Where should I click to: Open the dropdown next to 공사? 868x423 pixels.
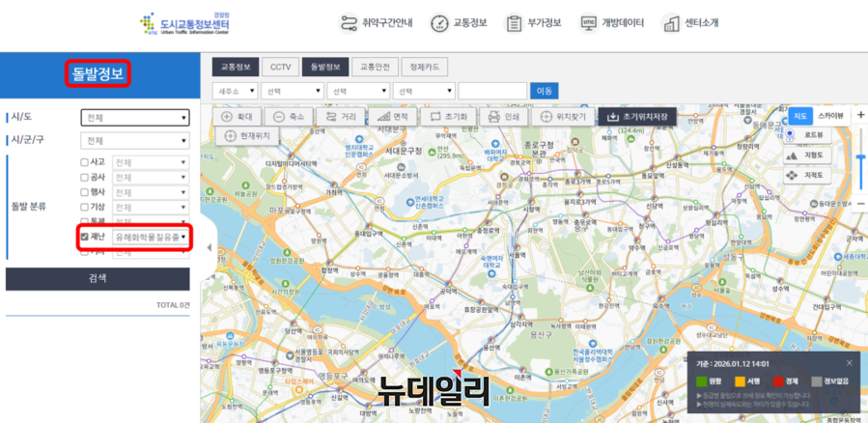tap(151, 177)
